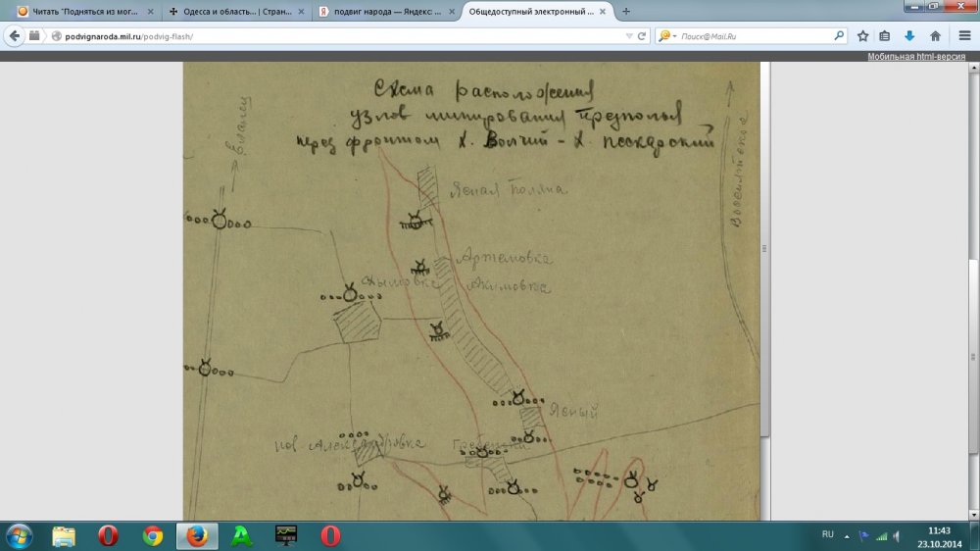Click the scrollbar down arrow
Image resolution: width=980 pixels, height=551 pixels.
974,515
